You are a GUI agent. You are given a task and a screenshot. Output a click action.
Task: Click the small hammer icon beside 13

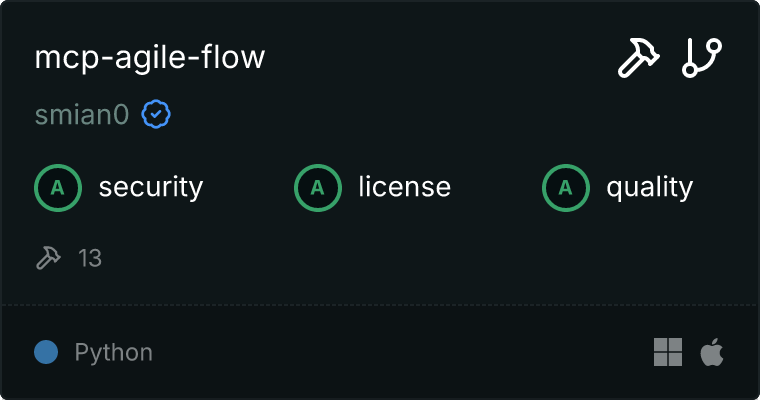click(x=48, y=259)
